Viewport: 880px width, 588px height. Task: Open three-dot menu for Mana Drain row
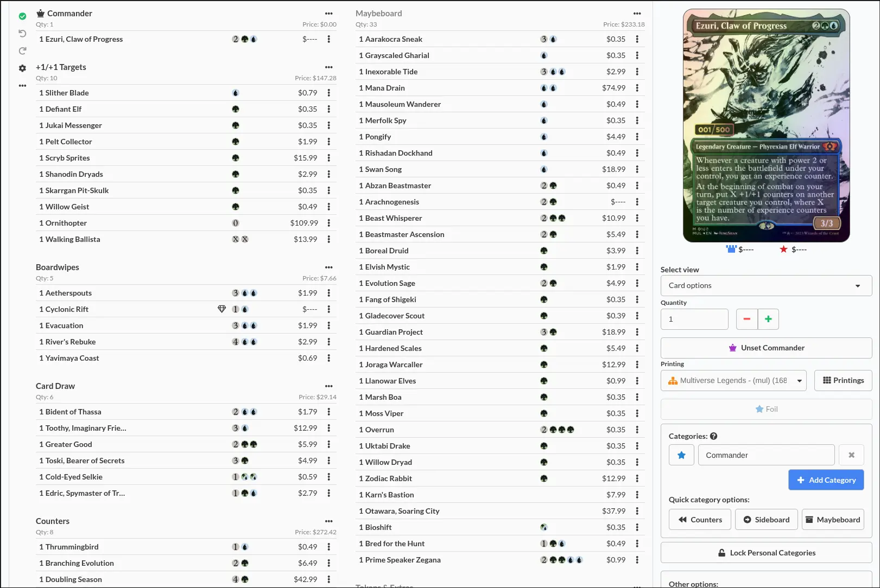637,88
